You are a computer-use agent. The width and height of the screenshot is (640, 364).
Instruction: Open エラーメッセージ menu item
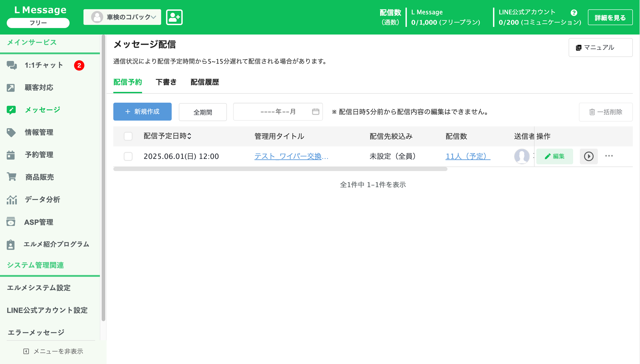pos(36,332)
